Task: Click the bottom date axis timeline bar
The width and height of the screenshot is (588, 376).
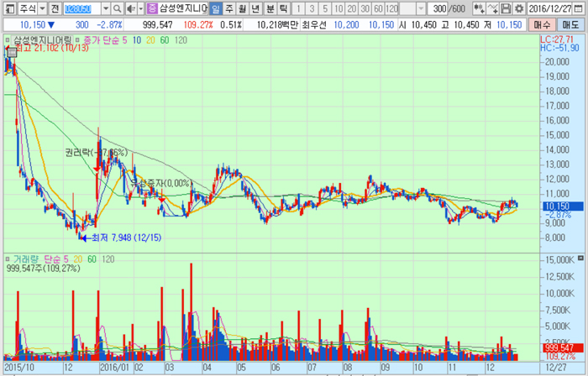Action: [269, 368]
